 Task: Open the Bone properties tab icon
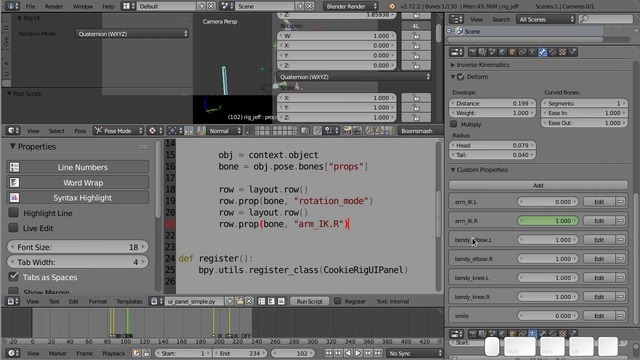pyautogui.click(x=542, y=52)
